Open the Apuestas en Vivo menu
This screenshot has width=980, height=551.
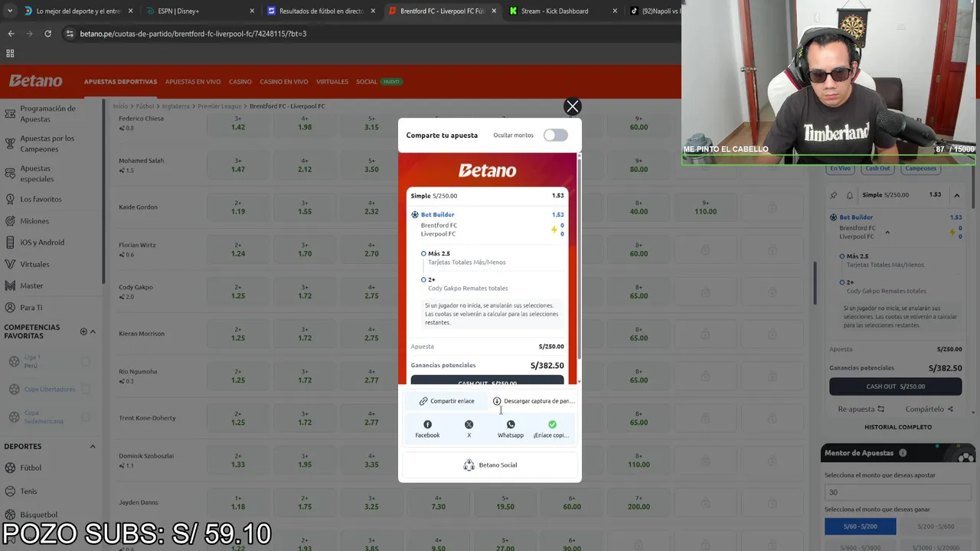tap(193, 82)
